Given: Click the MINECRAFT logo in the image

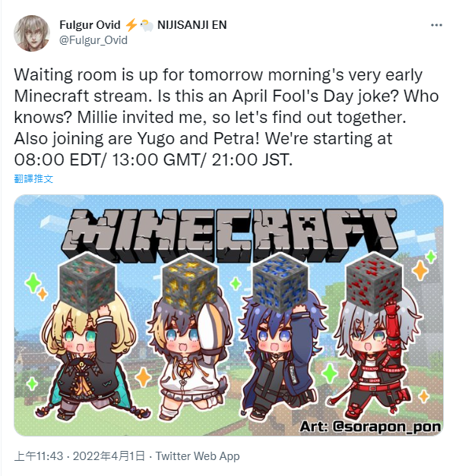Looking at the screenshot, I should pyautogui.click(x=230, y=234).
